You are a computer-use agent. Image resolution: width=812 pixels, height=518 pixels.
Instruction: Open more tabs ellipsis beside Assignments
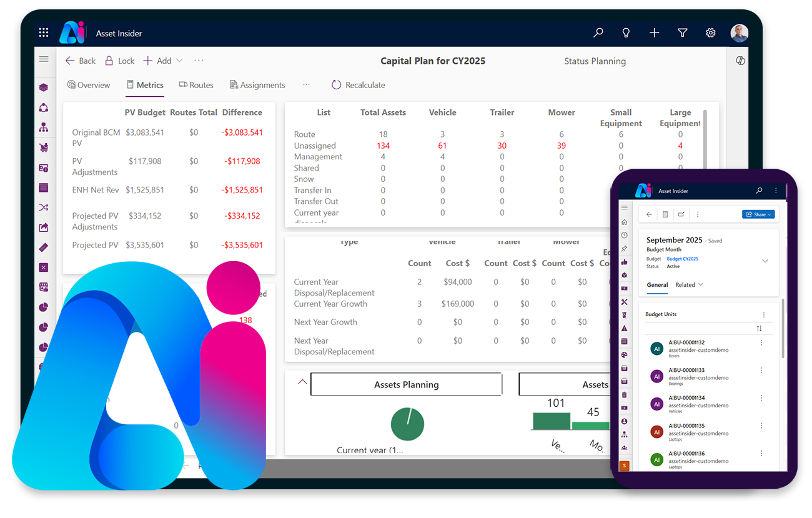(x=306, y=84)
